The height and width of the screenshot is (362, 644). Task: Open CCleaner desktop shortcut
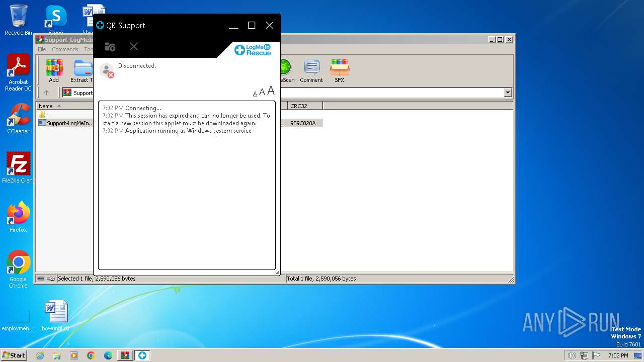coord(18,119)
